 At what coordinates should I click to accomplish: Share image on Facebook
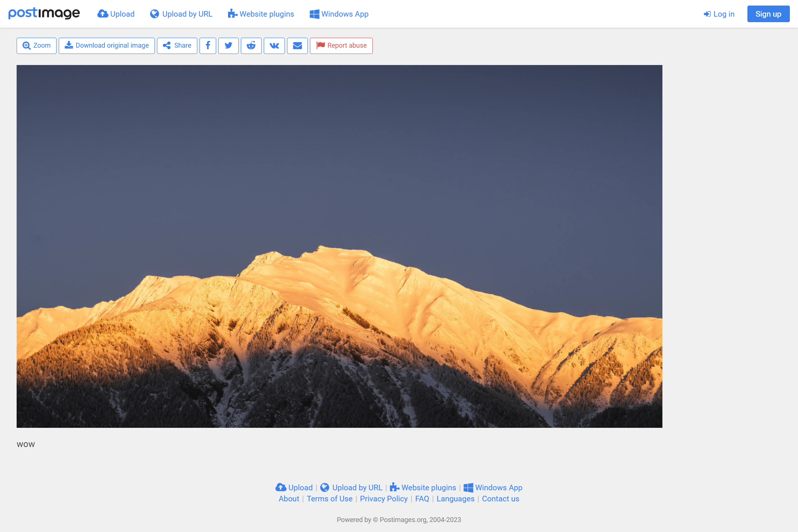click(x=208, y=45)
